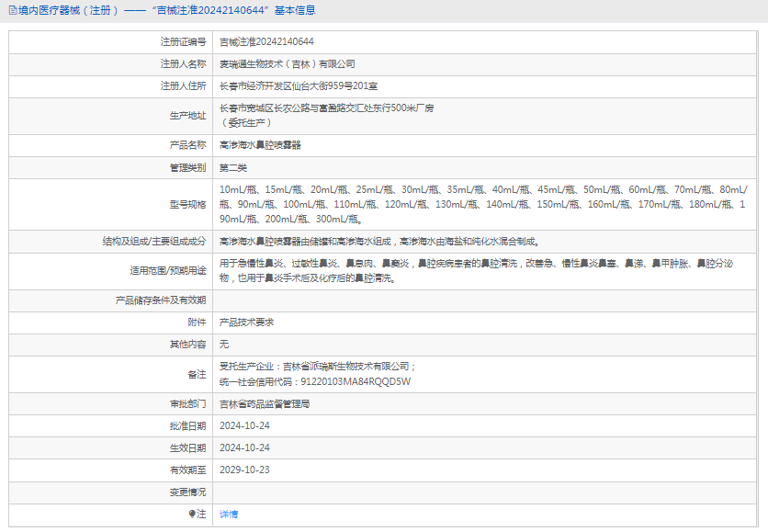
Task: Click the 批准日期 value 2024-10-24
Action: coord(244,426)
